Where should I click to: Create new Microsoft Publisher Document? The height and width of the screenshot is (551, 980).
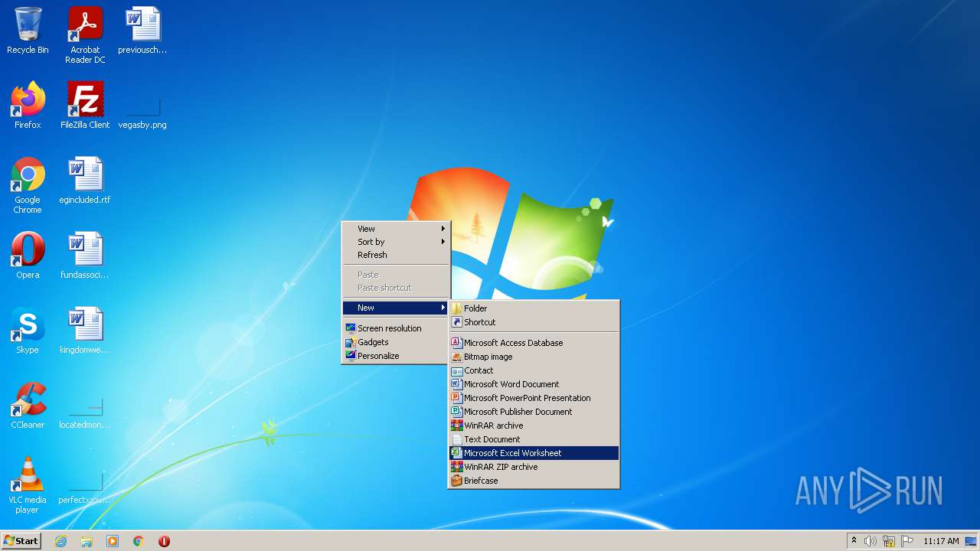534,412
